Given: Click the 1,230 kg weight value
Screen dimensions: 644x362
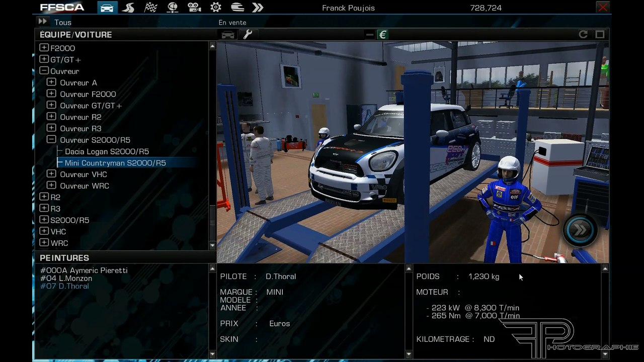Looking at the screenshot, I should coord(484,277).
